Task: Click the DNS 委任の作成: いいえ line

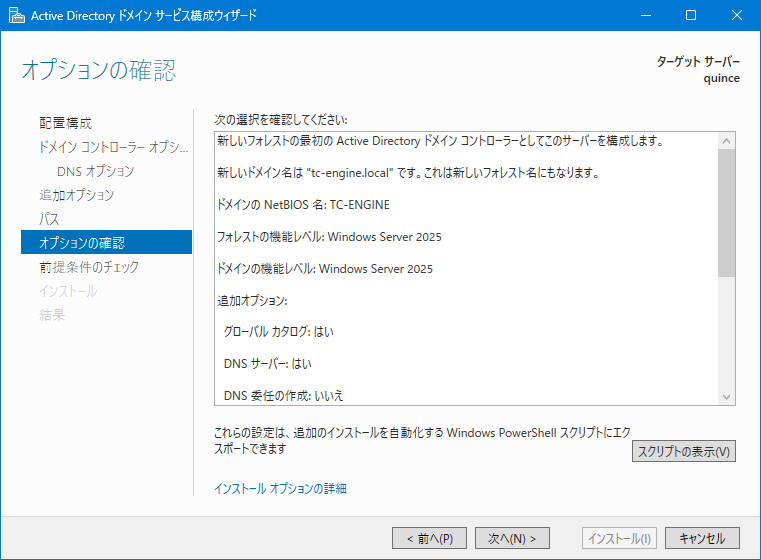Action: click(283, 395)
